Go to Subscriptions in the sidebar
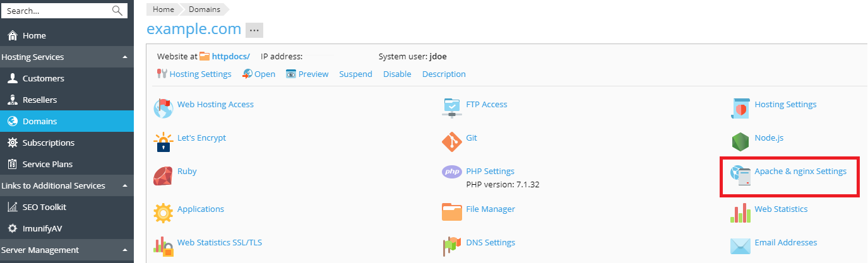868x263 pixels. coord(48,143)
